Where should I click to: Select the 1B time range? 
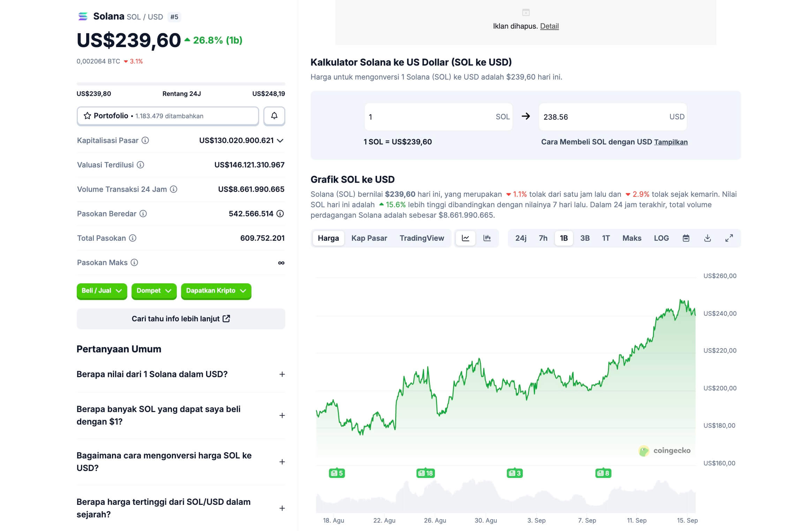tap(564, 238)
